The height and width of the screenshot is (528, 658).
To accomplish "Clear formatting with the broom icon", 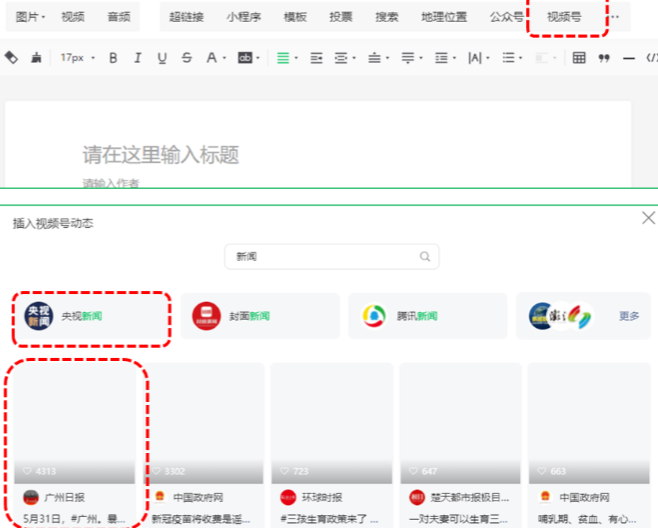I will point(36,58).
